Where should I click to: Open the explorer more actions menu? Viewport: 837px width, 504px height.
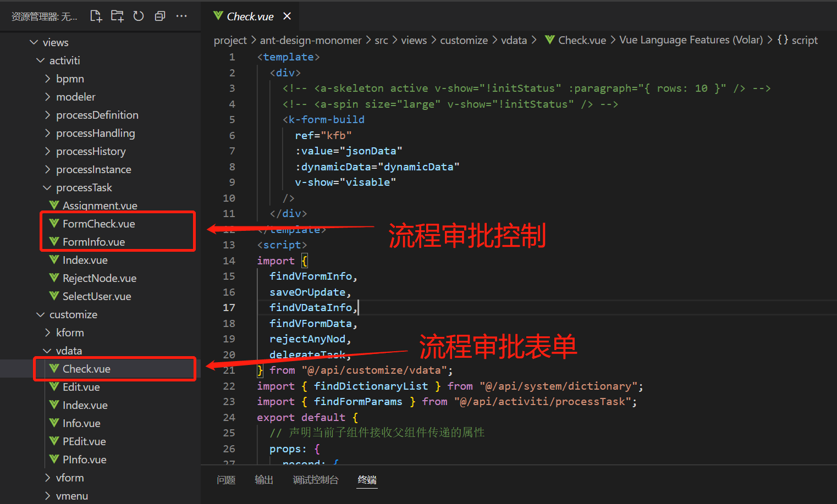pos(181,16)
